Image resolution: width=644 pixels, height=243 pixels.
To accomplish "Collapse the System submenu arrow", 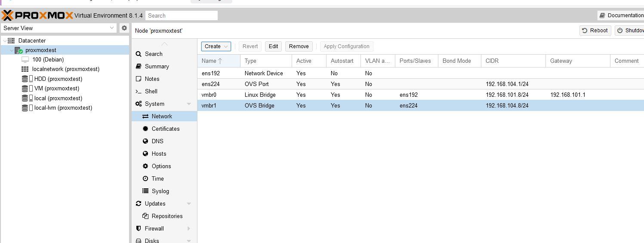I will (189, 104).
